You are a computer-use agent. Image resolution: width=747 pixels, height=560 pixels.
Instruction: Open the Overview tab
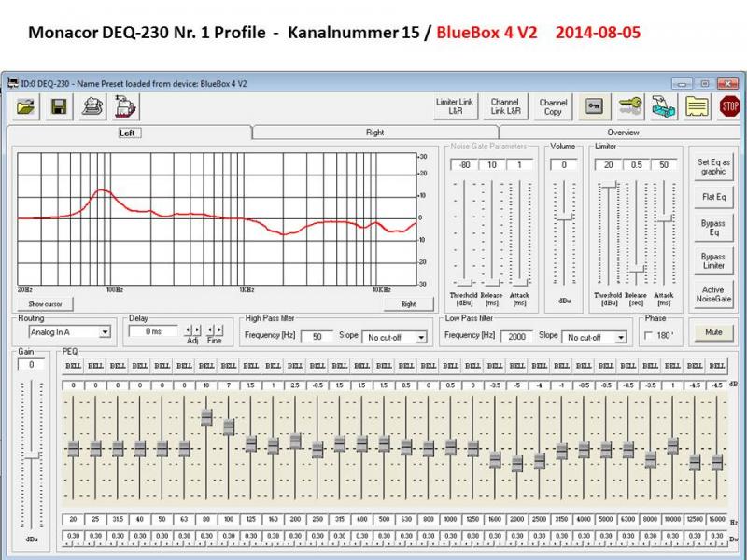(x=623, y=133)
